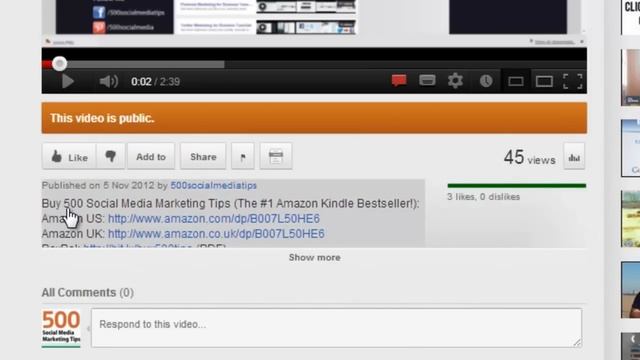Click Watch Later clock icon
Image resolution: width=640 pixels, height=360 pixels.
coord(486,81)
